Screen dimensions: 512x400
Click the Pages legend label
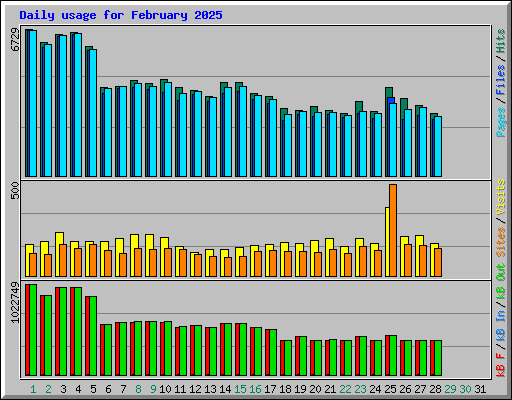[501, 122]
